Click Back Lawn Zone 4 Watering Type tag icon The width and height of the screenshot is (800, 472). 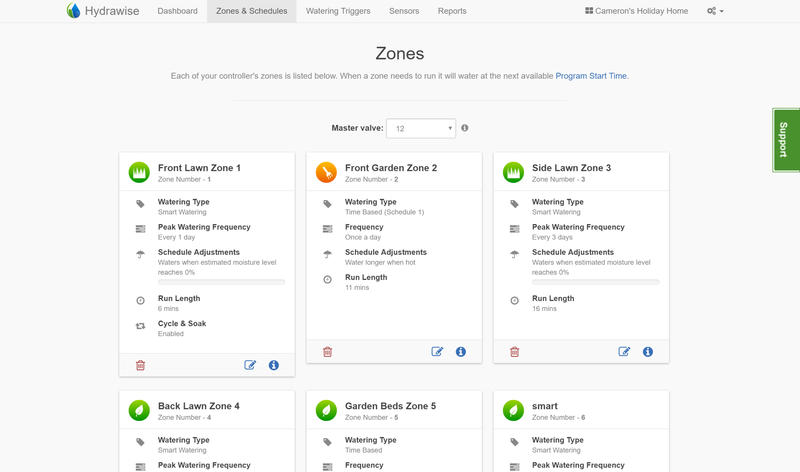pyautogui.click(x=140, y=442)
